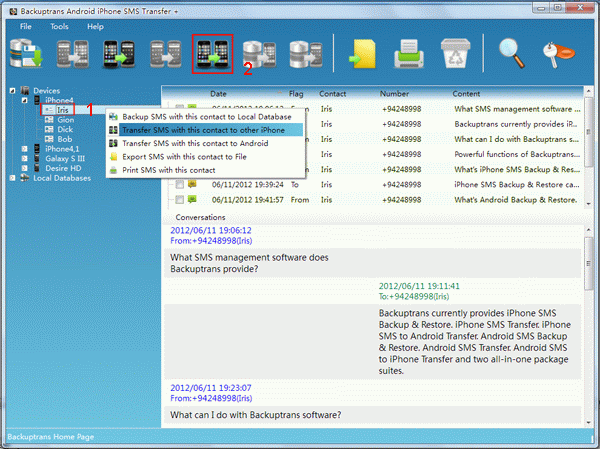
Task: Click the message 'Powerful functions of Backuptrans...'
Action: pyautogui.click(x=517, y=154)
